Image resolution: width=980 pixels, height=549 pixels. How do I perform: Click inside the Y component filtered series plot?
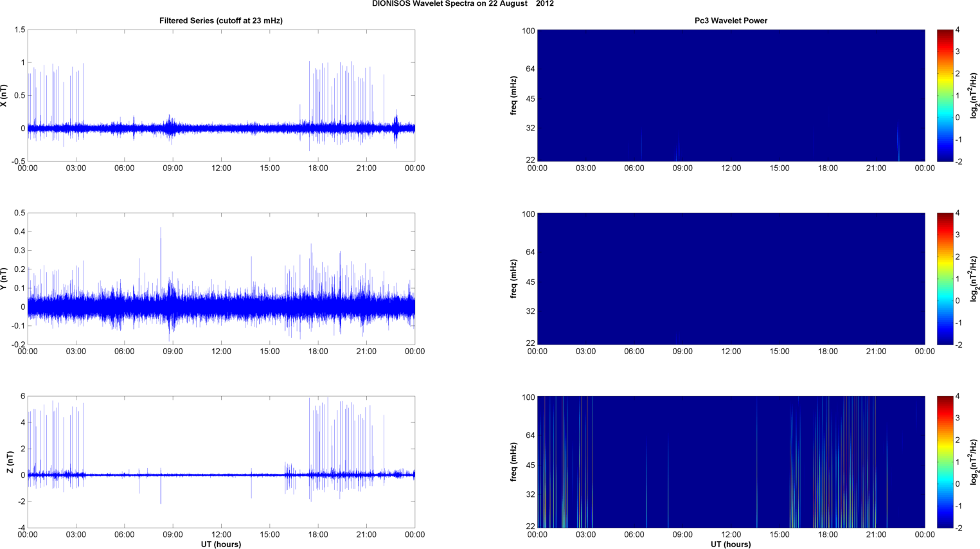(221, 278)
